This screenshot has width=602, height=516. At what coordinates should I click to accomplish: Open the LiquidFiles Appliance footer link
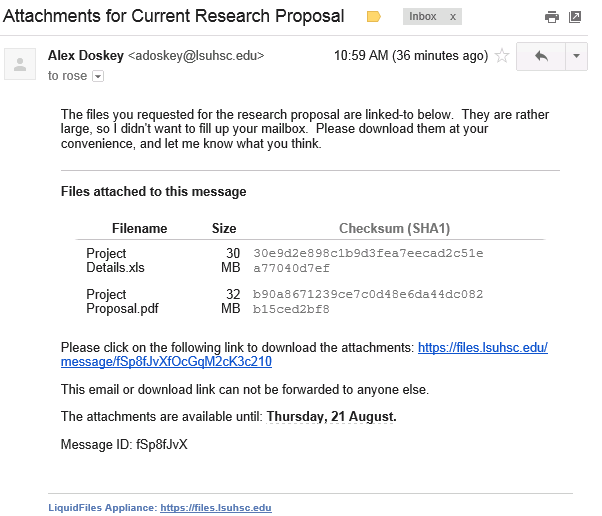pyautogui.click(x=215, y=508)
